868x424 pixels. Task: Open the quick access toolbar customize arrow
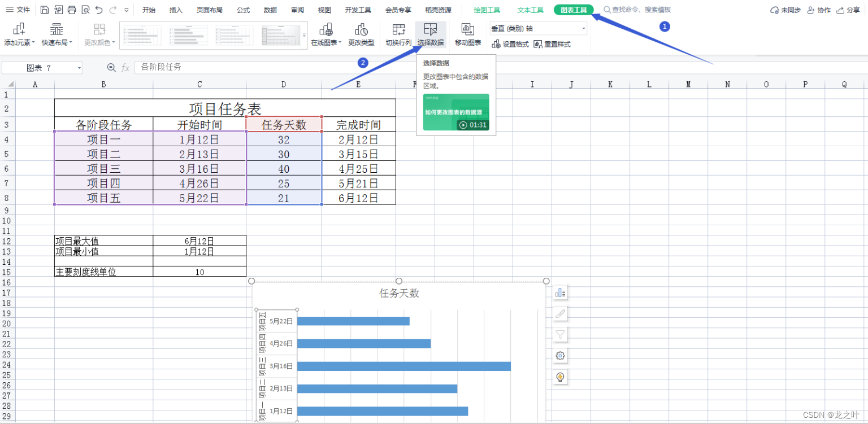tap(126, 10)
